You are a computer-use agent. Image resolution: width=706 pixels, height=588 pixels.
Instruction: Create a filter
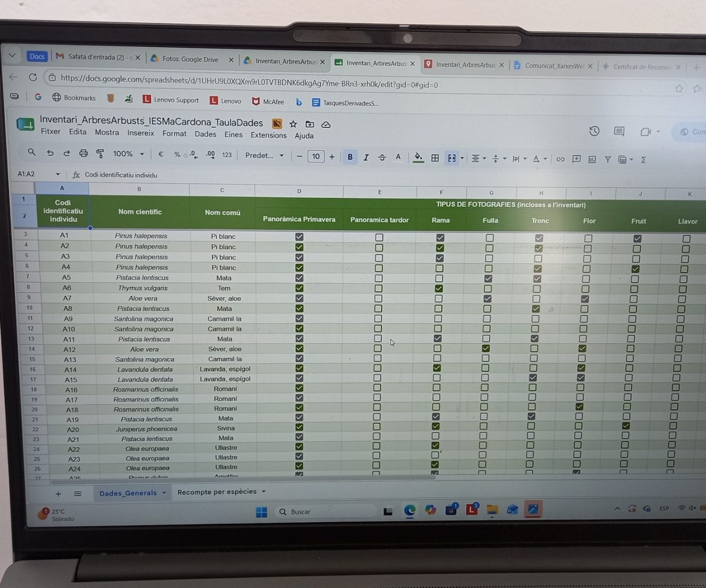608,159
